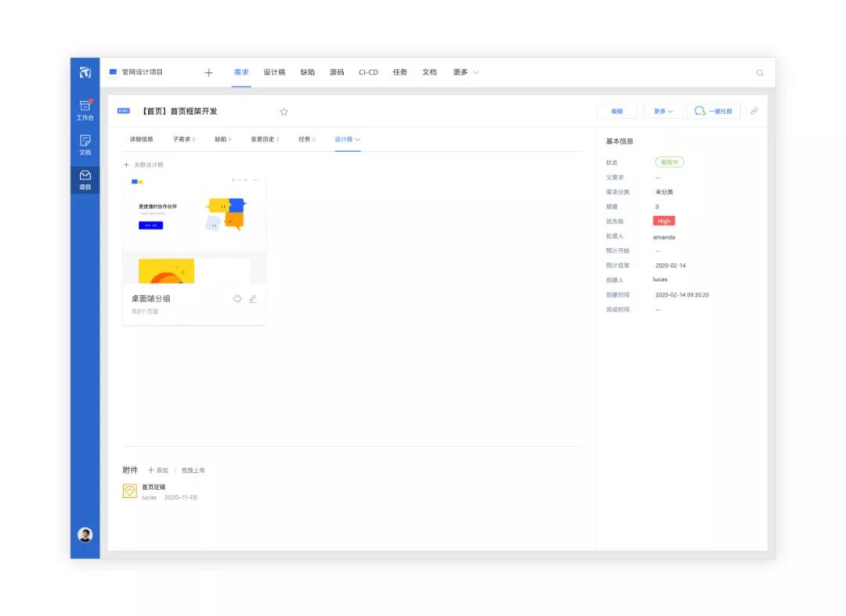Click the 官网设计项目 project name

143,72
